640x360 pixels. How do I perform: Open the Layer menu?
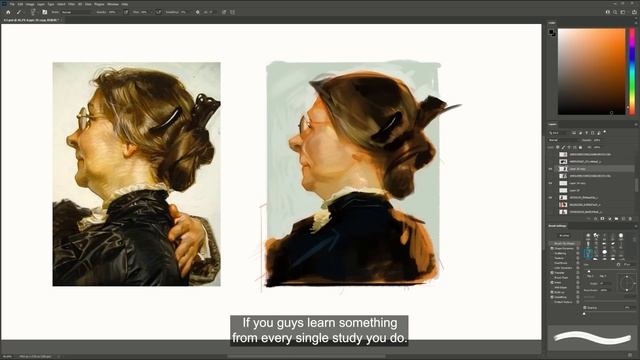(41, 4)
